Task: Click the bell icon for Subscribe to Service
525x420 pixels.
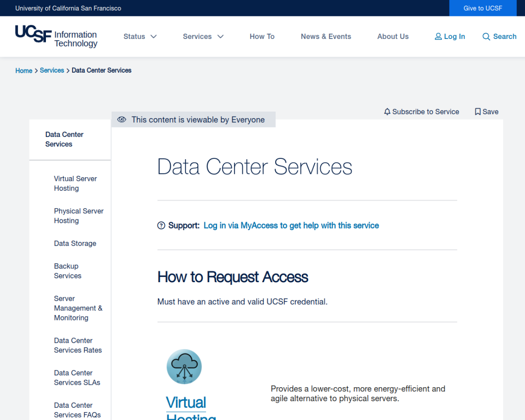Action: pyautogui.click(x=387, y=112)
